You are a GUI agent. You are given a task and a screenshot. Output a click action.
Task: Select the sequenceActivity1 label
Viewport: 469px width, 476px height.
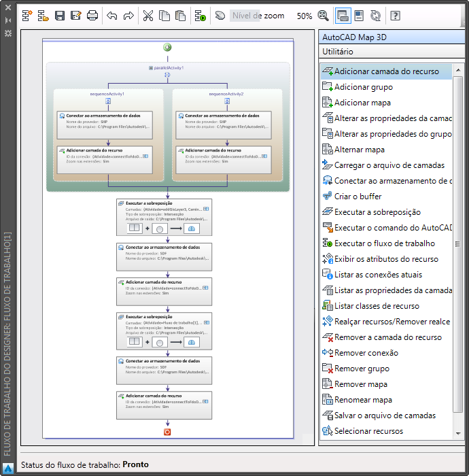[x=107, y=94]
